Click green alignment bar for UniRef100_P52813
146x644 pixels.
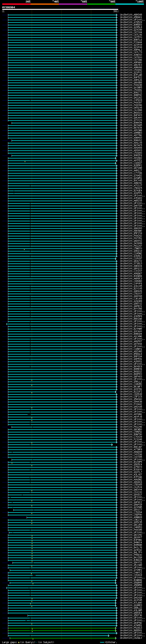62,628
